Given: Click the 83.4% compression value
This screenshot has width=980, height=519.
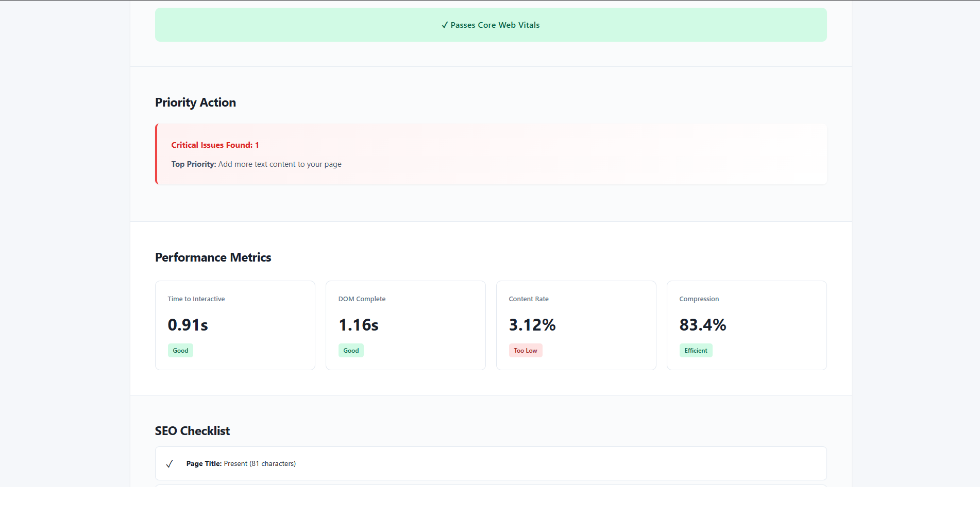Looking at the screenshot, I should (x=702, y=325).
